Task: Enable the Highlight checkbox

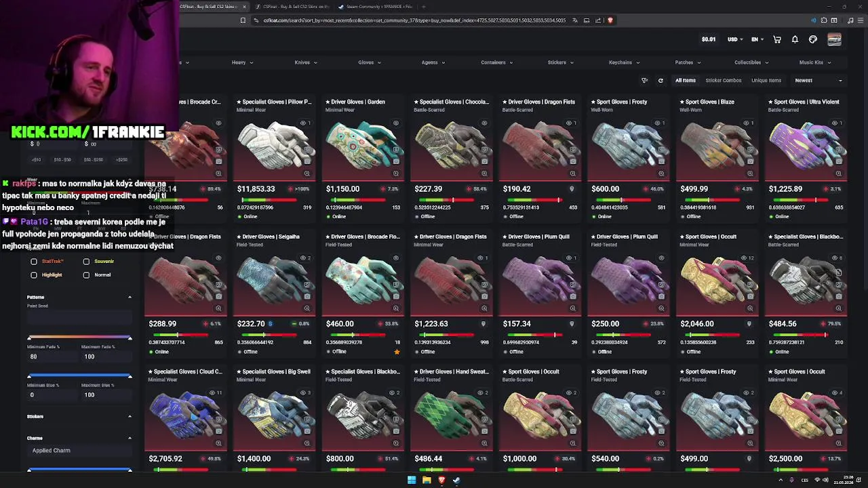Action: point(34,275)
